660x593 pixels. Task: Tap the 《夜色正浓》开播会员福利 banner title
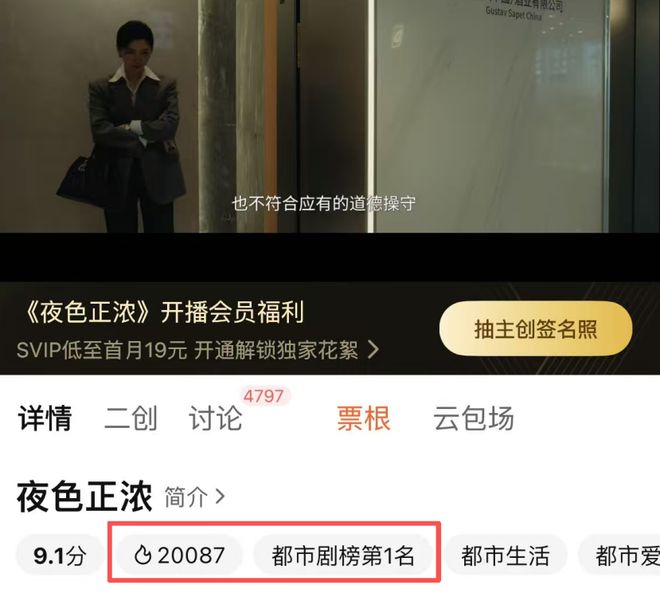point(162,312)
